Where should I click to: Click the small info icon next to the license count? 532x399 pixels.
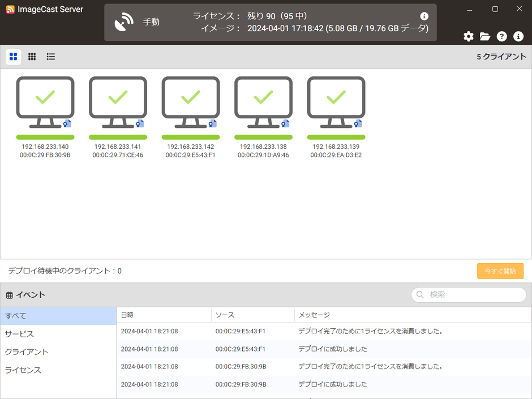[424, 16]
